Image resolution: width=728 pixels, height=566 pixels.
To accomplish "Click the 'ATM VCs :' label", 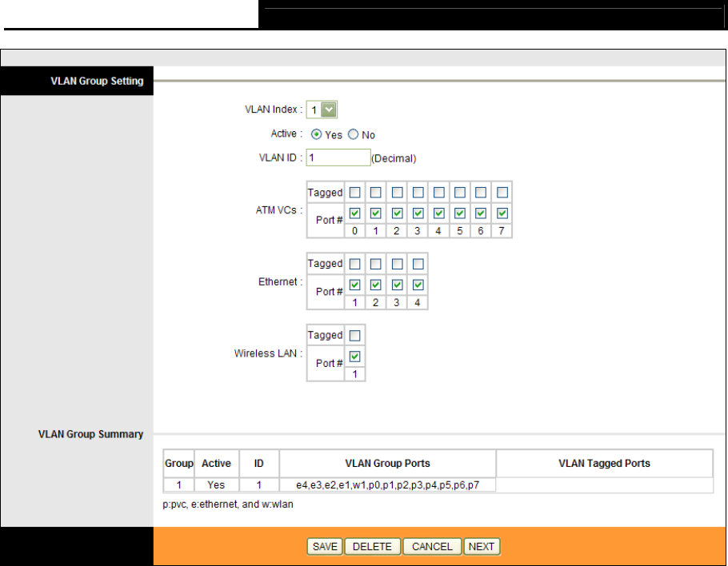I will click(279, 210).
